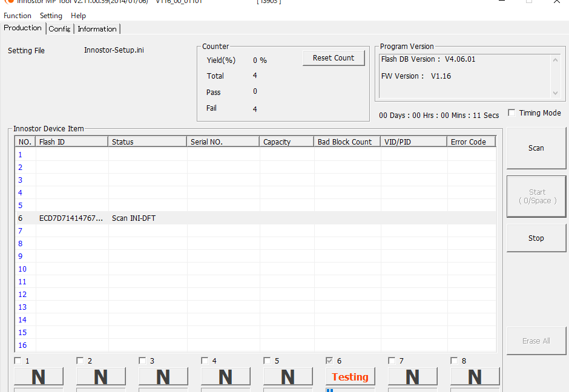Viewport: 569px width, 392px height.
Task: Click the Erase All button
Action: click(x=536, y=341)
